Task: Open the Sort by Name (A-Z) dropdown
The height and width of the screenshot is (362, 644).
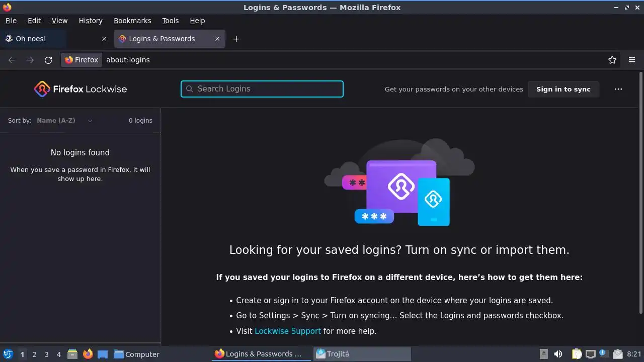Action: click(64, 121)
